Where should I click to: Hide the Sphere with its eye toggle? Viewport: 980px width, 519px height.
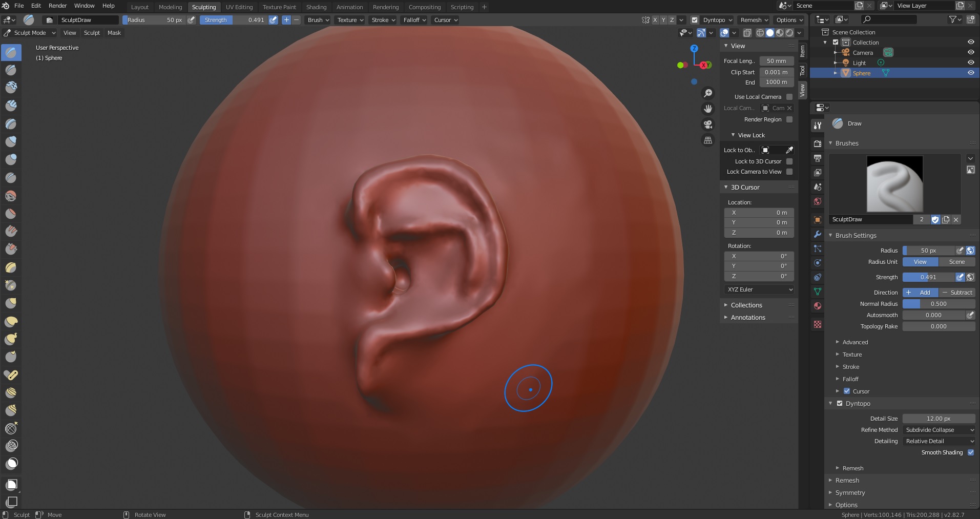pos(971,73)
